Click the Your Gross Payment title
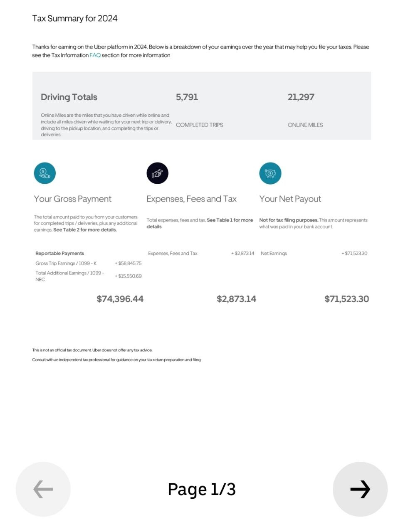Viewport: 403px width, 532px height. [x=73, y=199]
